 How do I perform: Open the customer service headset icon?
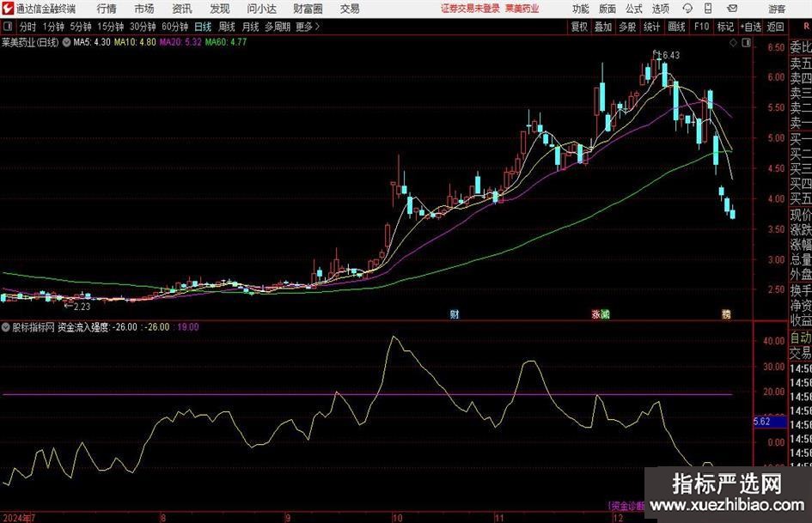pyautogui.click(x=687, y=9)
